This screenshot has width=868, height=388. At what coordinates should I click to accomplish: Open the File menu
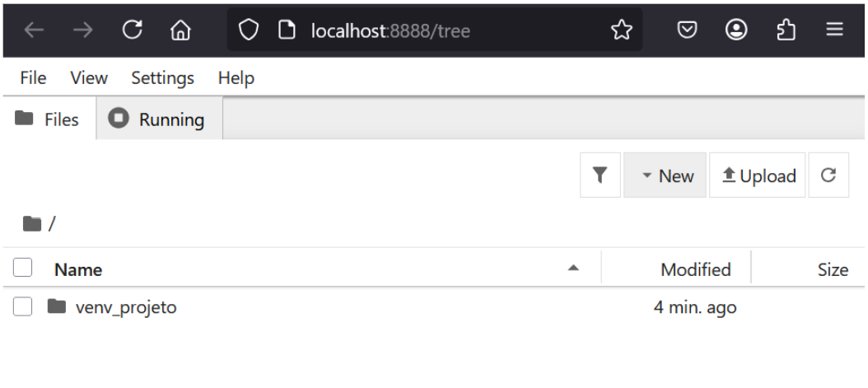point(33,77)
